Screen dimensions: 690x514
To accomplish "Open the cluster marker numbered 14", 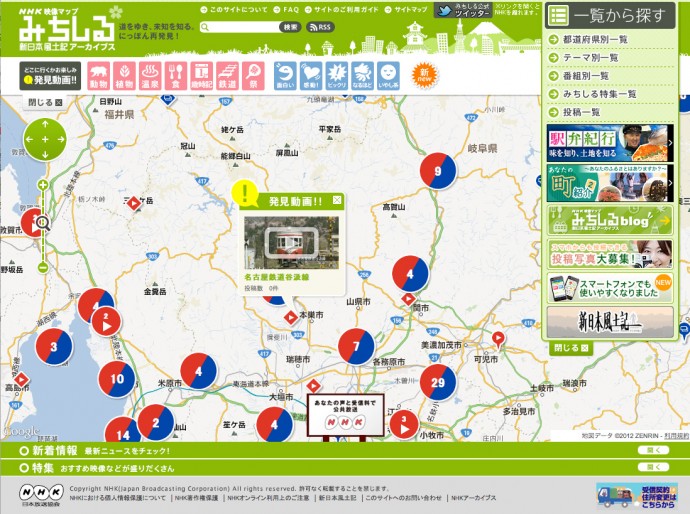I will pyautogui.click(x=123, y=432).
